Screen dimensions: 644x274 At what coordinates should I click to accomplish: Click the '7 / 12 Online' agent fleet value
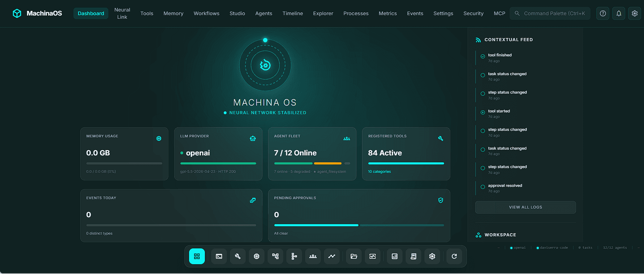coord(295,153)
